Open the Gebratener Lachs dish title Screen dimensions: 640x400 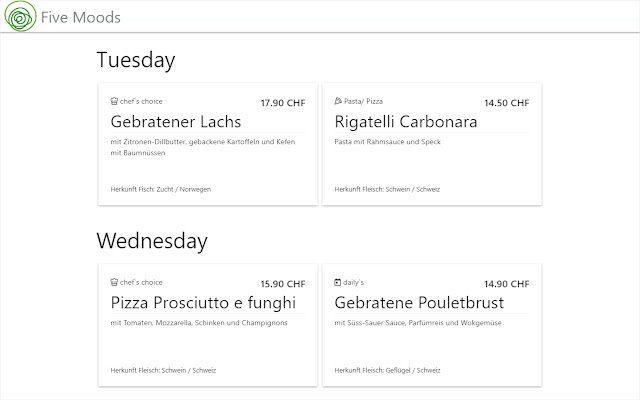point(175,122)
